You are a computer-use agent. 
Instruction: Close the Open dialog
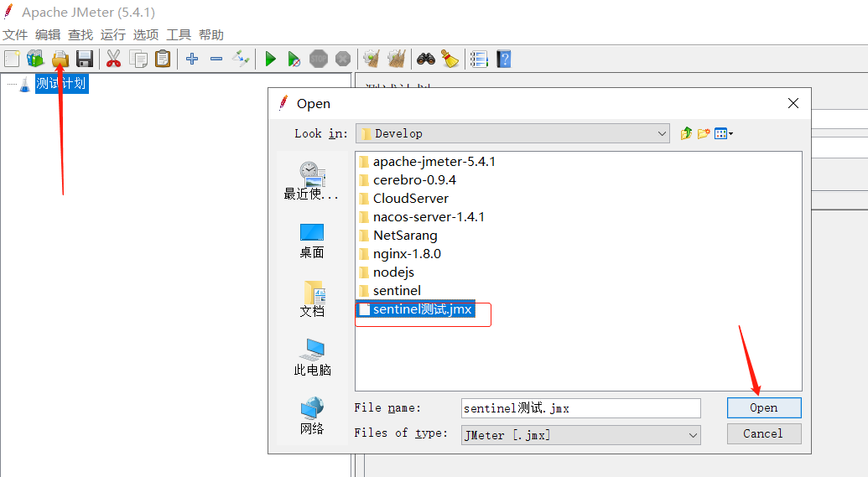coord(793,103)
